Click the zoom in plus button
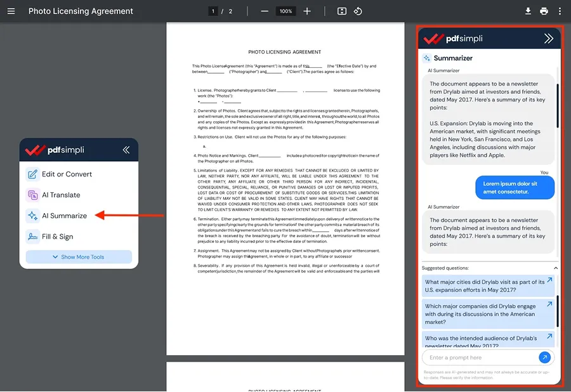 pos(307,11)
